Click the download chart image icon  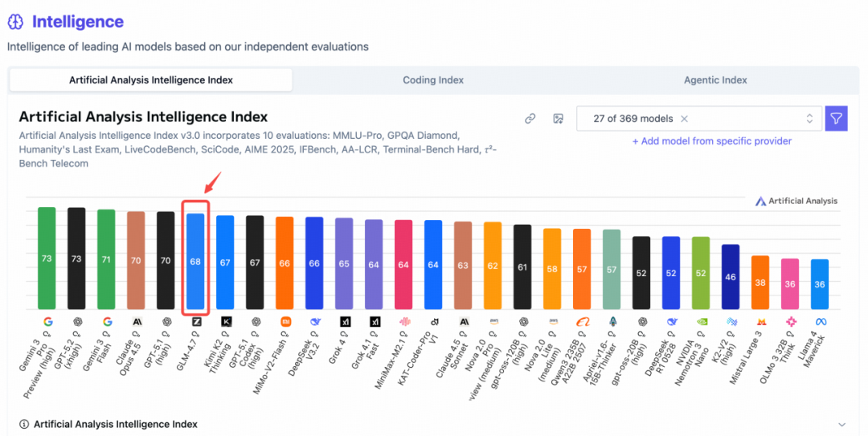point(558,119)
